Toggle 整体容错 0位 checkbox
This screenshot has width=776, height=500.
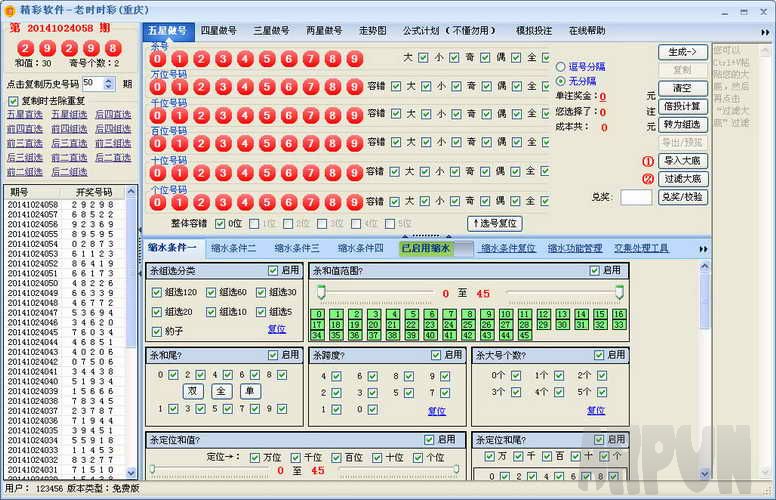(220, 224)
